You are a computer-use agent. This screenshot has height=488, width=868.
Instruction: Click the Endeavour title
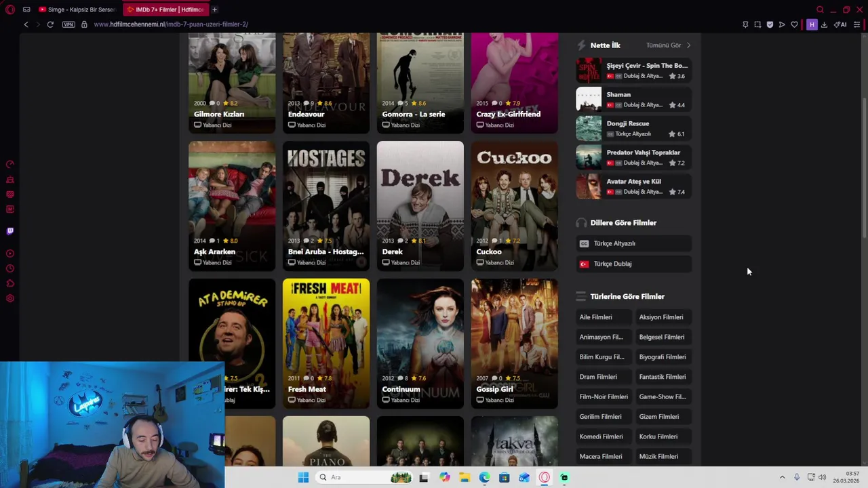[306, 115]
